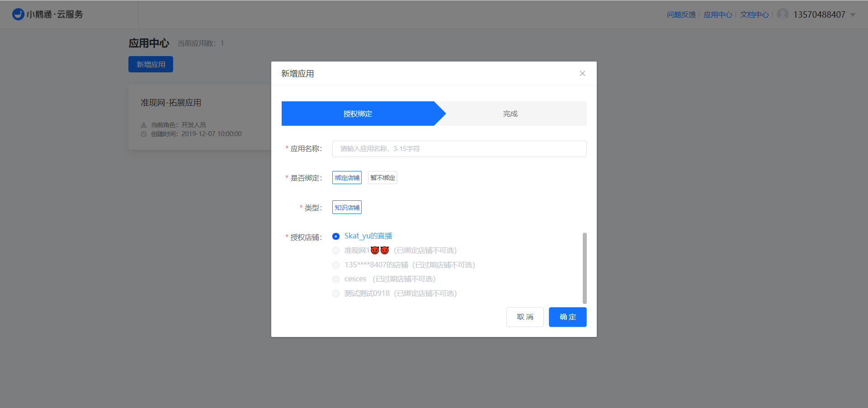Screen dimensions: 868x408
Task: Open the 13570488407 account menu
Action: tap(819, 15)
